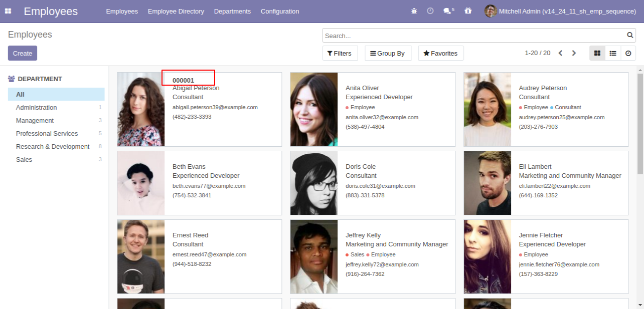Switch to Kanban view

point(597,53)
